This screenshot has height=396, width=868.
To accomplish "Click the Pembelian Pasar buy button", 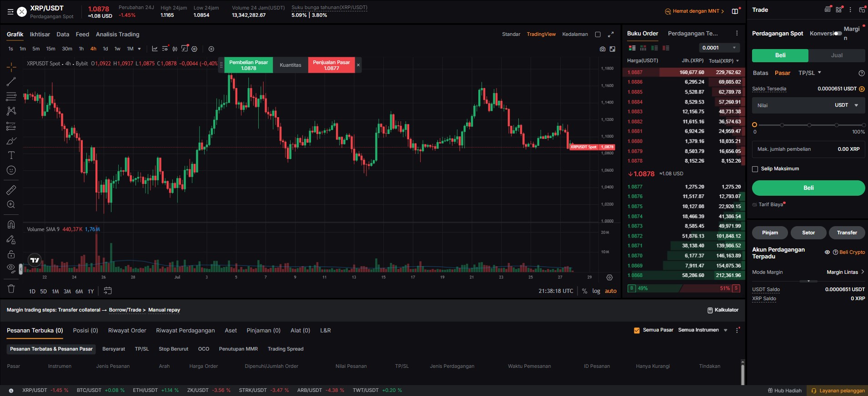I will 248,65.
